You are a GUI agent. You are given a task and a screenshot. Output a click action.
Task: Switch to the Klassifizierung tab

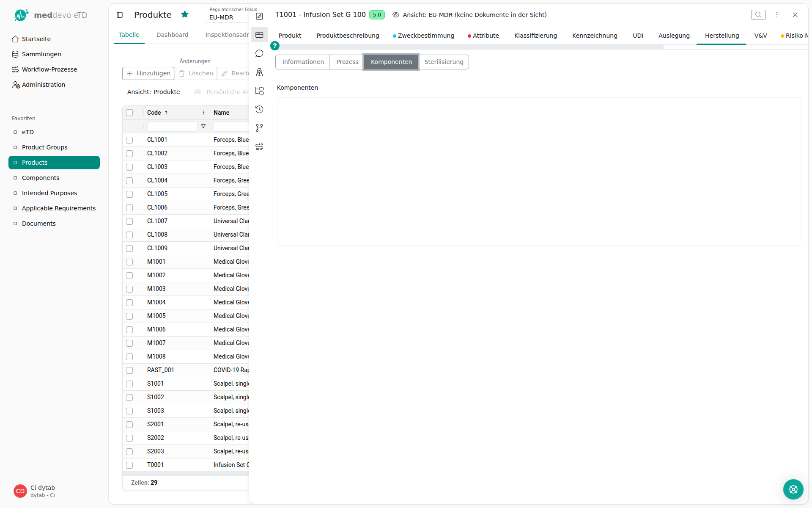535,36
